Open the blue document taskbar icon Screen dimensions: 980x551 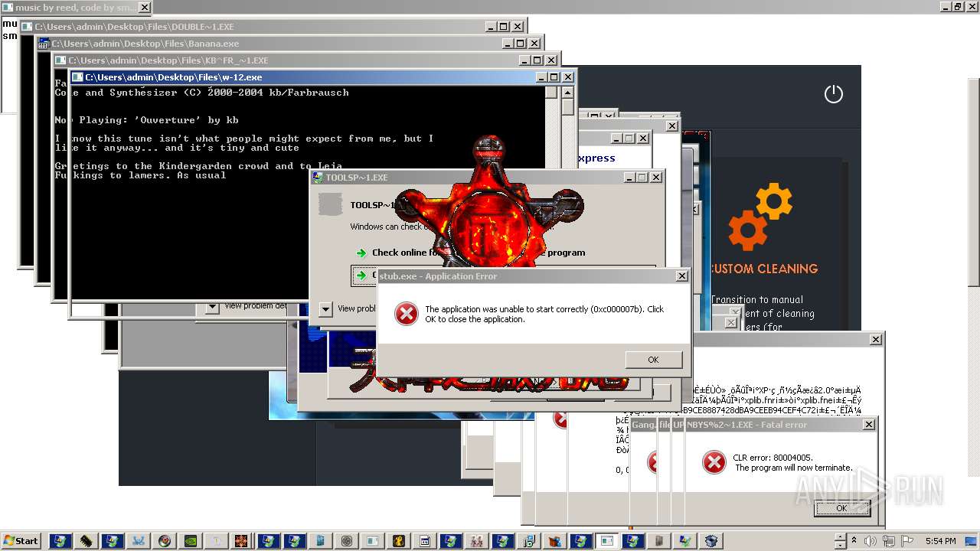[x=320, y=541]
